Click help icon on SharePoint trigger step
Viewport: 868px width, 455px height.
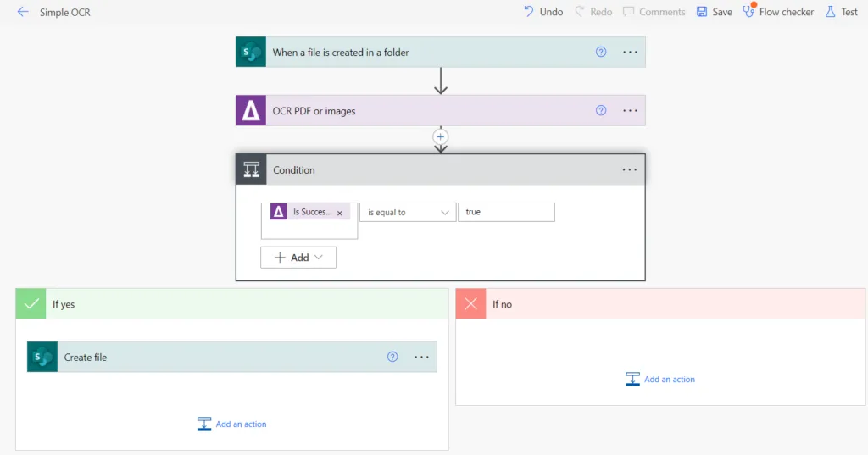pyautogui.click(x=601, y=52)
